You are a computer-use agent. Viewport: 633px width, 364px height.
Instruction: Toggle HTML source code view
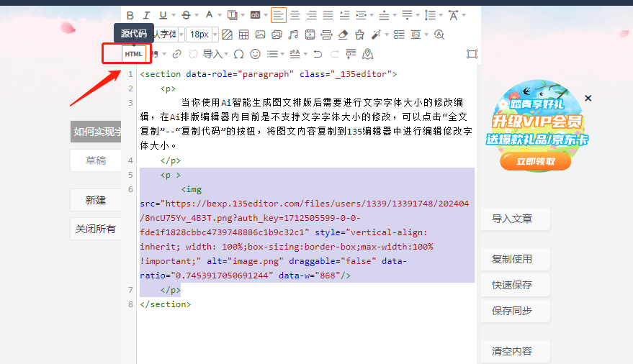coord(133,54)
